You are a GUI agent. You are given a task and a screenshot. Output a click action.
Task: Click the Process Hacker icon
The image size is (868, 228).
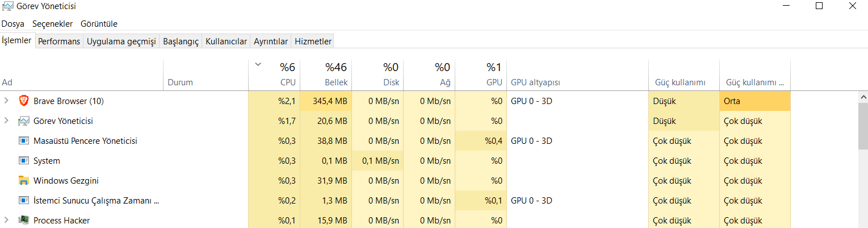pos(23,220)
